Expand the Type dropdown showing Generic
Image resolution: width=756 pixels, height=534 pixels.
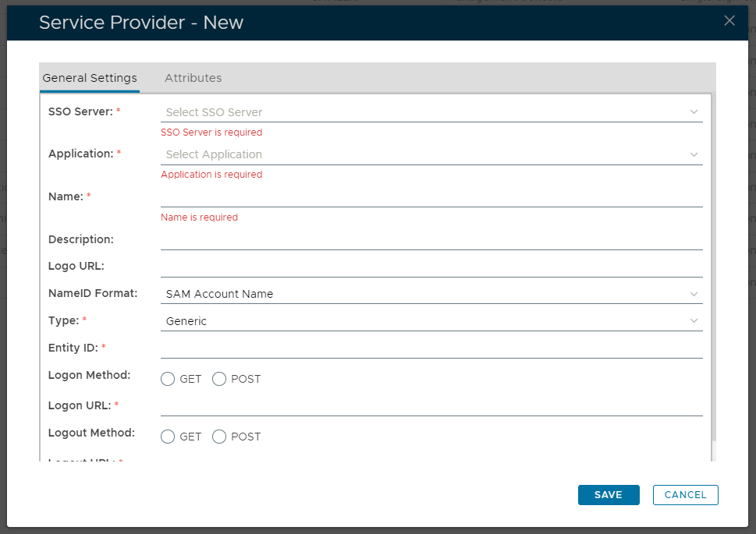[431, 321]
